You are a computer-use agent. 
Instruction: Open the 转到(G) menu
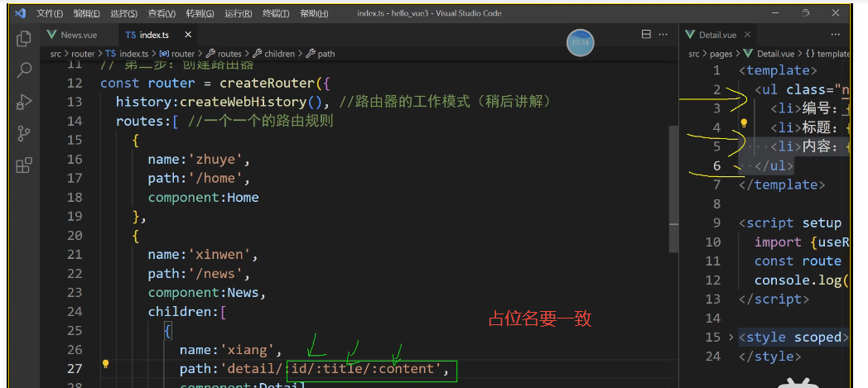click(x=200, y=13)
